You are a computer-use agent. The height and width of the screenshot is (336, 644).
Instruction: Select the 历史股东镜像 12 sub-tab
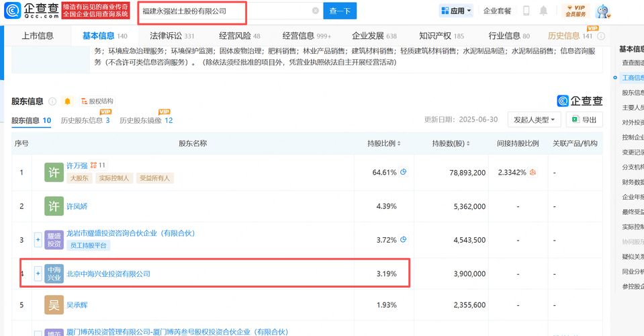(146, 120)
